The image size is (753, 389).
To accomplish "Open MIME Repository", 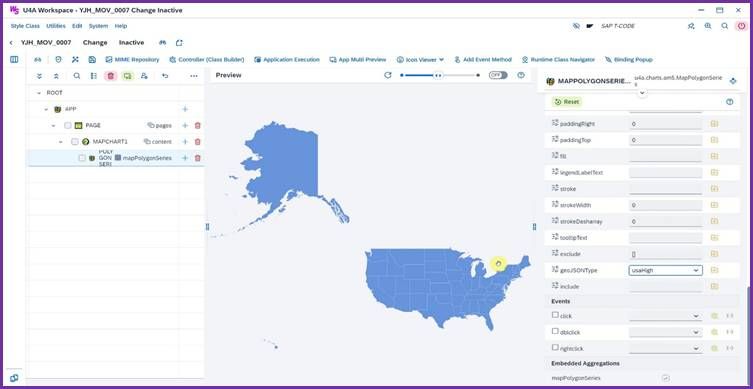I will pyautogui.click(x=132, y=60).
